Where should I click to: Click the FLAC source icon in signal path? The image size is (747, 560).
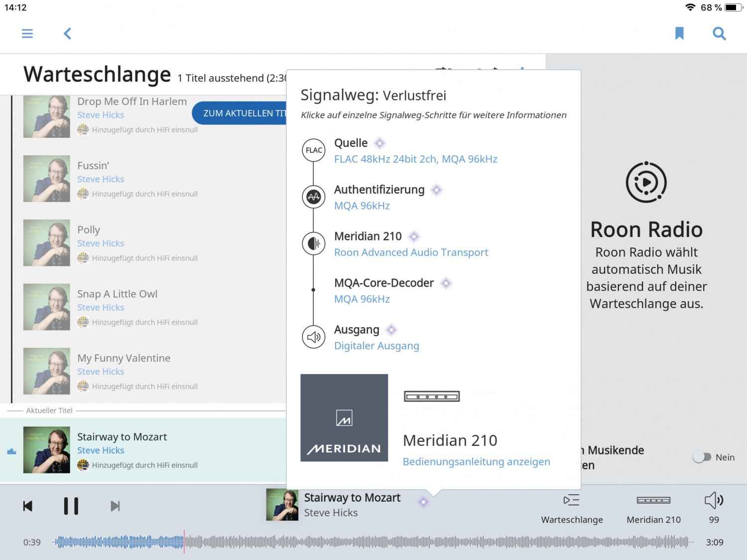tap(314, 150)
